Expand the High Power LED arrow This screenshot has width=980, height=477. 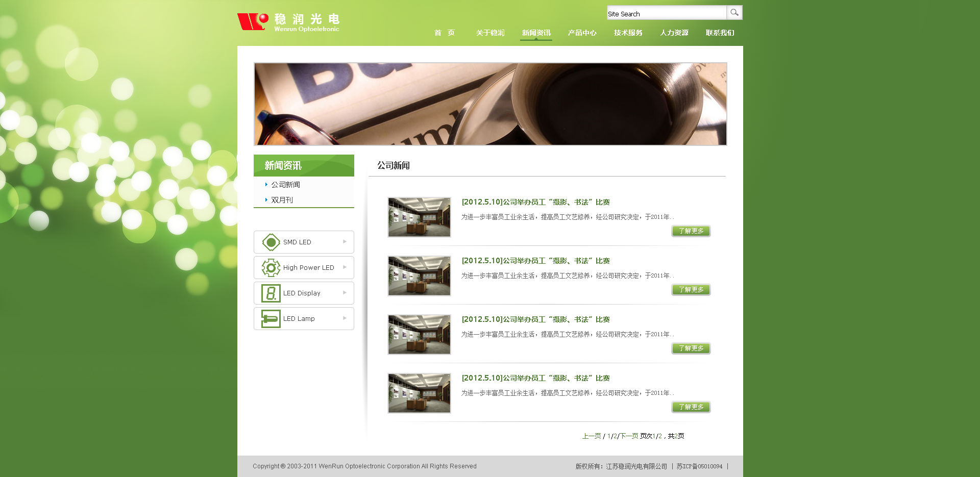[345, 267]
